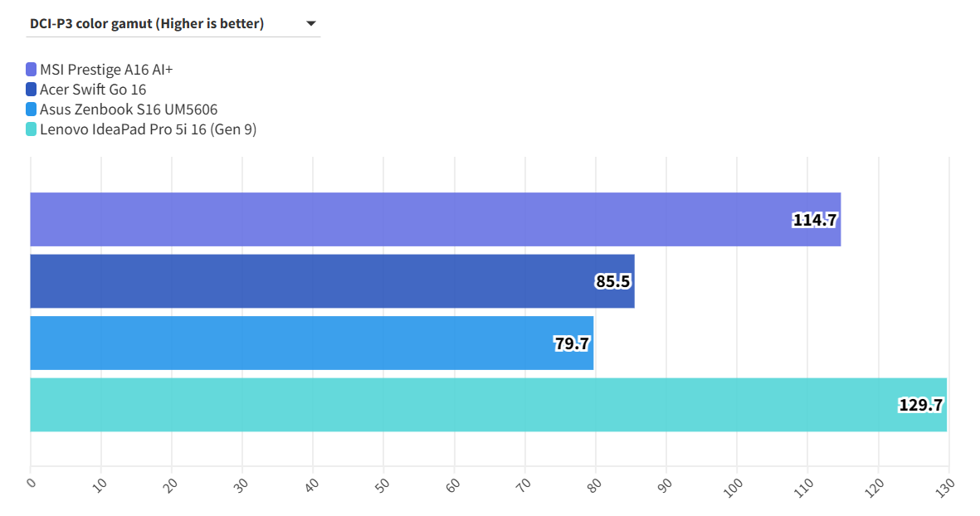Viewport: 980px width, 516px height.
Task: Click the Acer Swift Go 16 legend swatch
Action: (x=32, y=90)
